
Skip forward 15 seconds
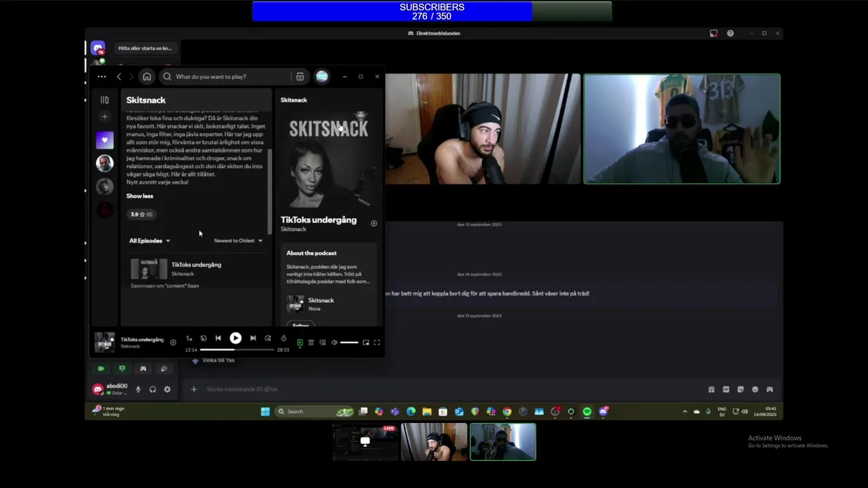pos(268,338)
